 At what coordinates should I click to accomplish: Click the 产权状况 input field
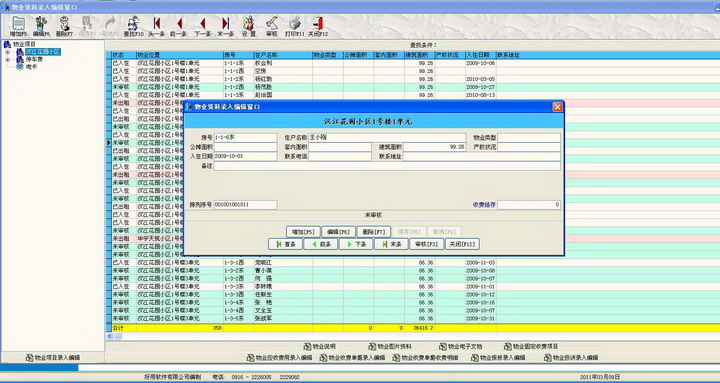529,147
